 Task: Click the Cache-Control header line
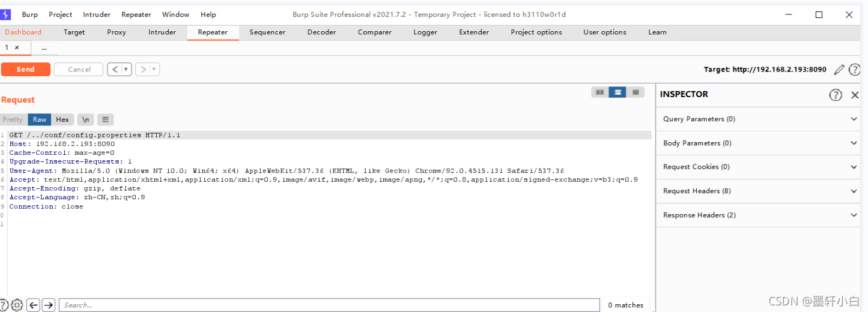[x=62, y=153]
